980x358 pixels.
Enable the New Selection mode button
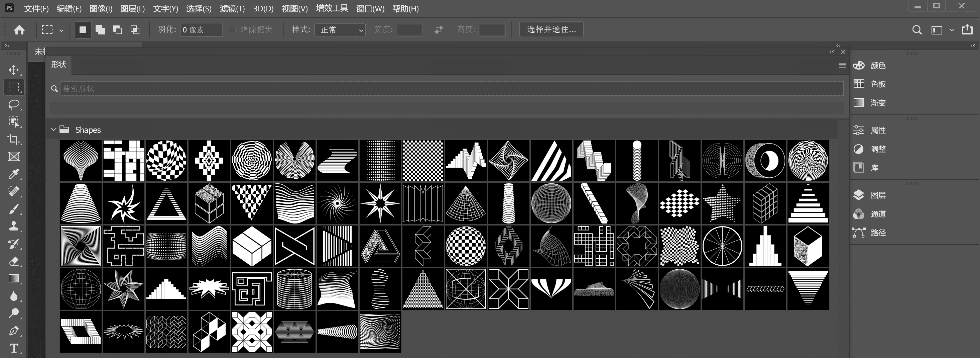tap(83, 30)
